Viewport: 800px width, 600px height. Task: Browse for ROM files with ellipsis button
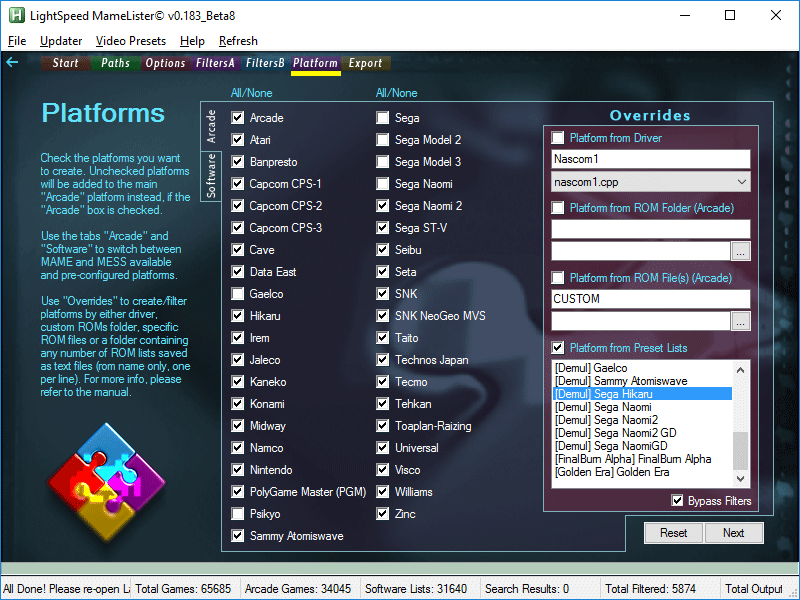[x=740, y=321]
